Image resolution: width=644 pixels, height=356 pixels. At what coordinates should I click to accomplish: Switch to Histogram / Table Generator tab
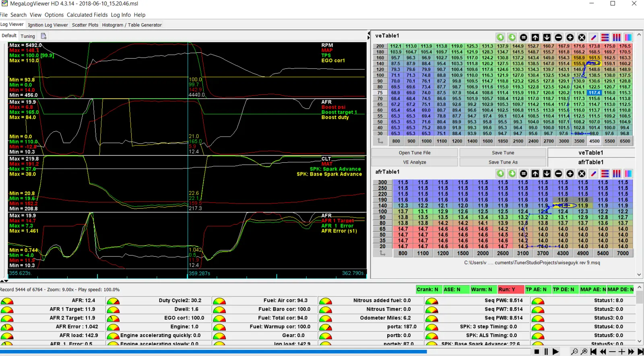pyautogui.click(x=132, y=25)
